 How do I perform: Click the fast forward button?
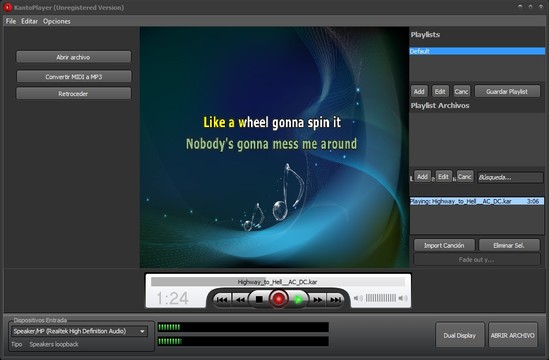coord(318,300)
